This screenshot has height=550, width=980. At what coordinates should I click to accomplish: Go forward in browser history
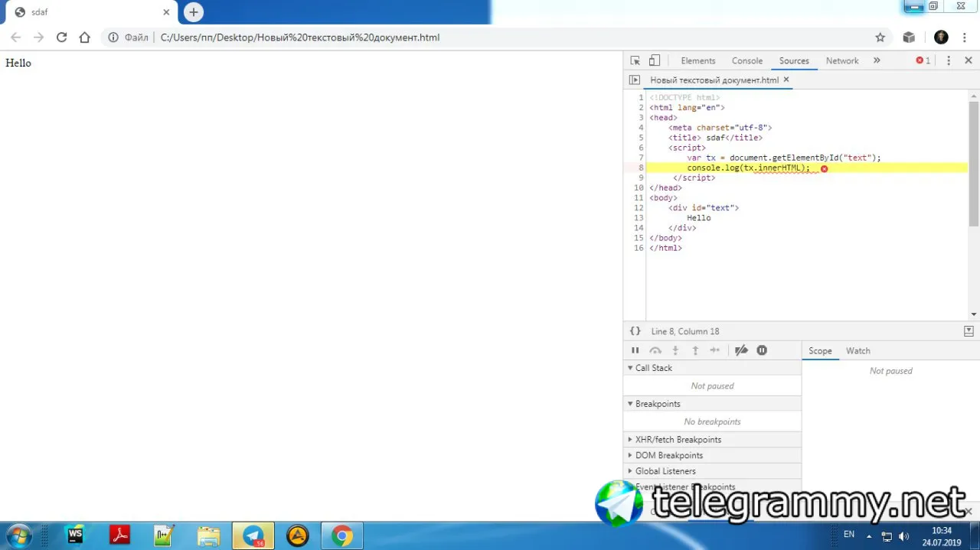point(38,37)
